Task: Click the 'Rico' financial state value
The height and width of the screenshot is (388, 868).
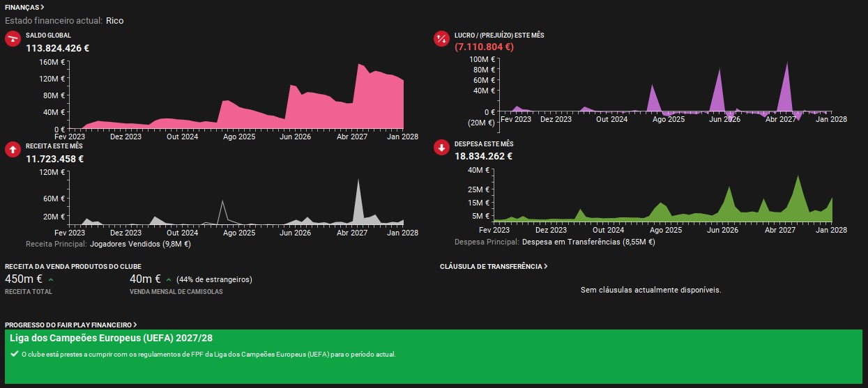Action: [115, 21]
